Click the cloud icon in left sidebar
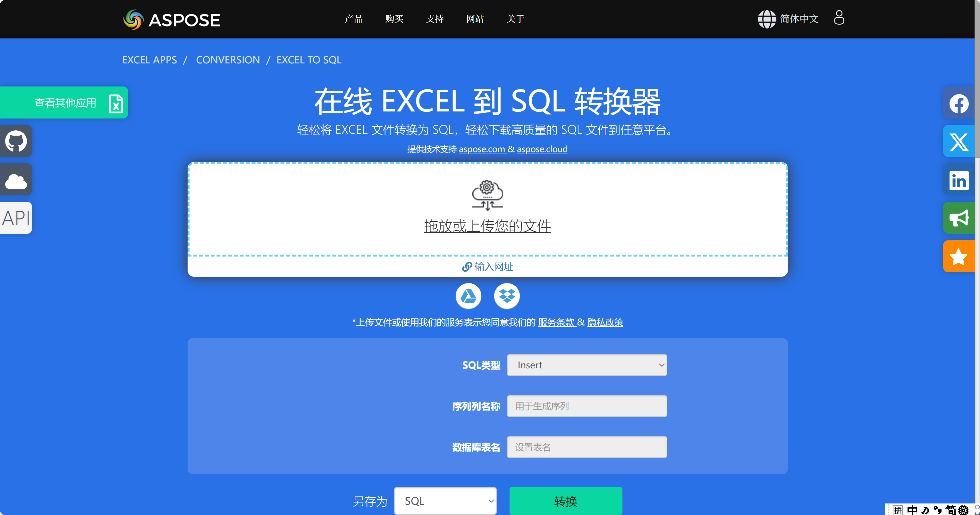Image resolution: width=980 pixels, height=515 pixels. point(16,180)
